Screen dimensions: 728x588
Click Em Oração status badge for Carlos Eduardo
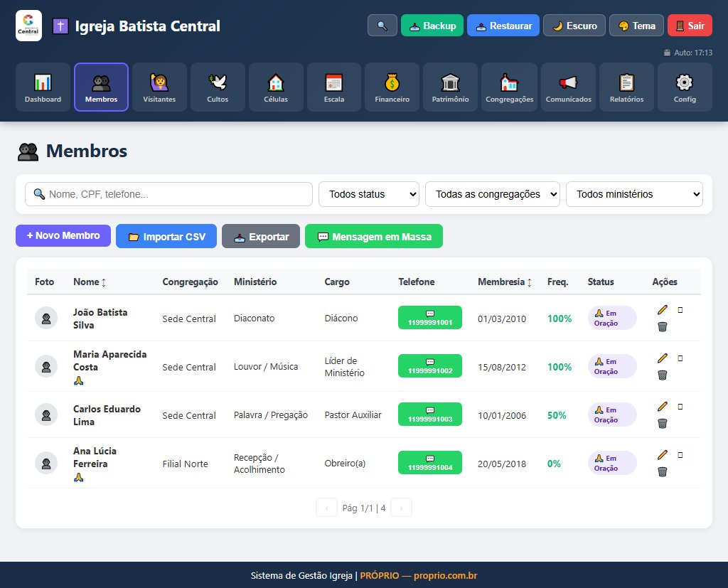(x=612, y=415)
